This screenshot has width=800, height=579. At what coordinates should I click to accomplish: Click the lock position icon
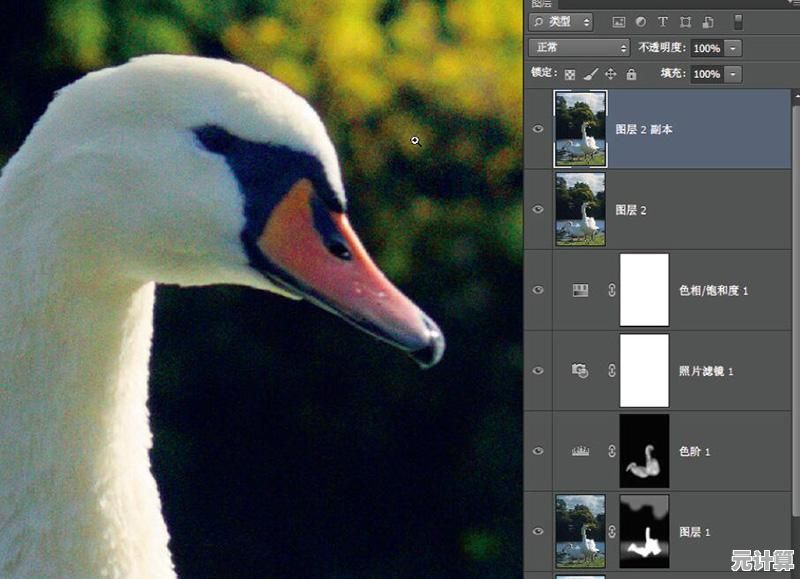click(x=611, y=74)
